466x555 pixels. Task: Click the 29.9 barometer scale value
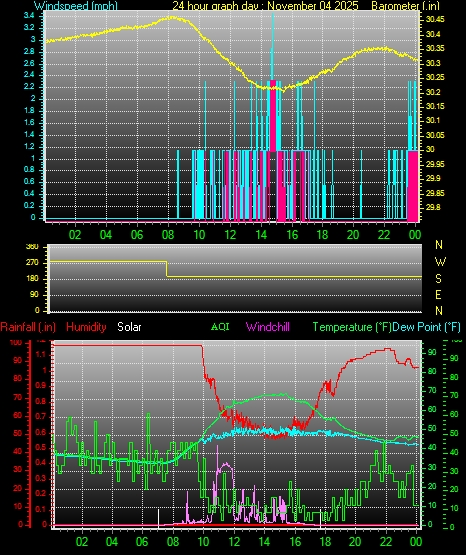433,178
